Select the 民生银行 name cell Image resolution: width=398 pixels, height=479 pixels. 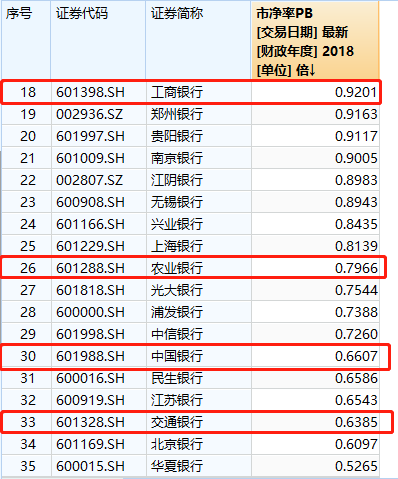tap(177, 378)
